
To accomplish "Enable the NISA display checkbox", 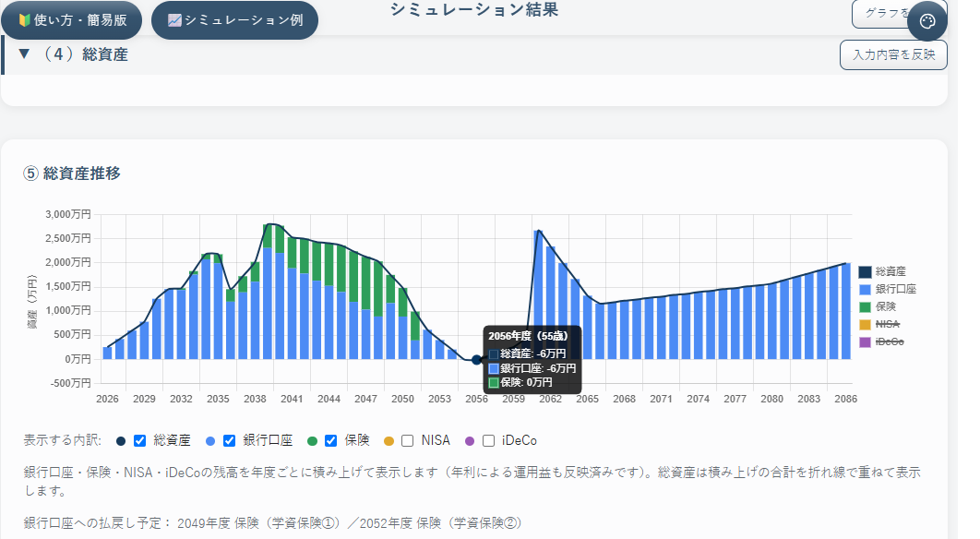I will (408, 441).
